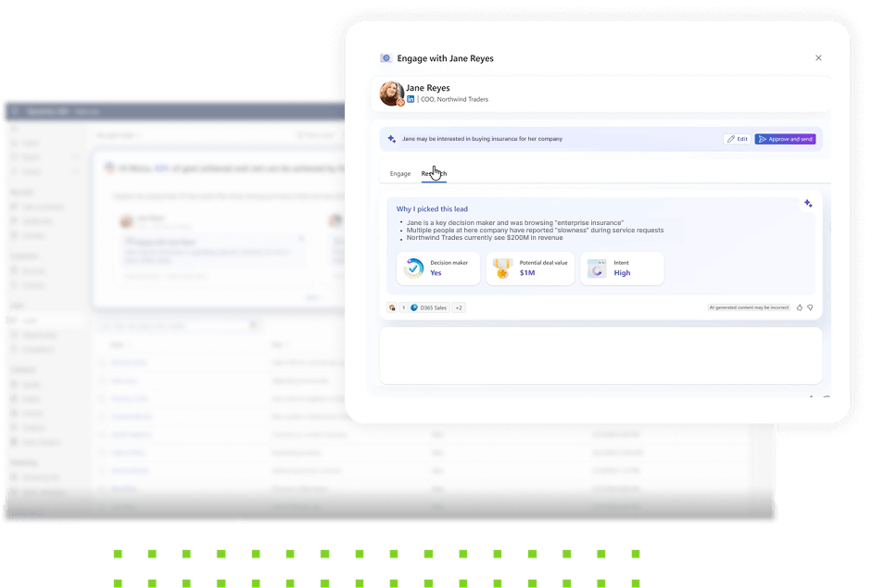Click the Jane Reyes name text

coord(427,88)
